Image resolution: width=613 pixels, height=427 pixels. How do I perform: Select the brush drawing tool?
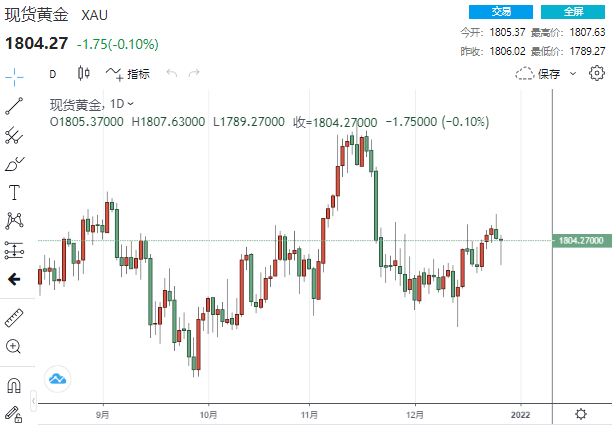14,163
